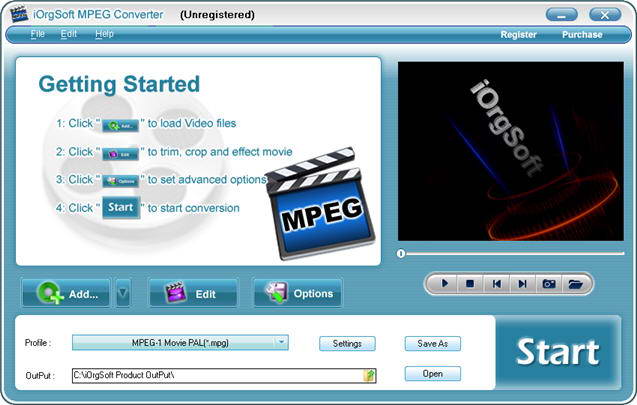Click browse icon in OutPut field

coord(370,375)
